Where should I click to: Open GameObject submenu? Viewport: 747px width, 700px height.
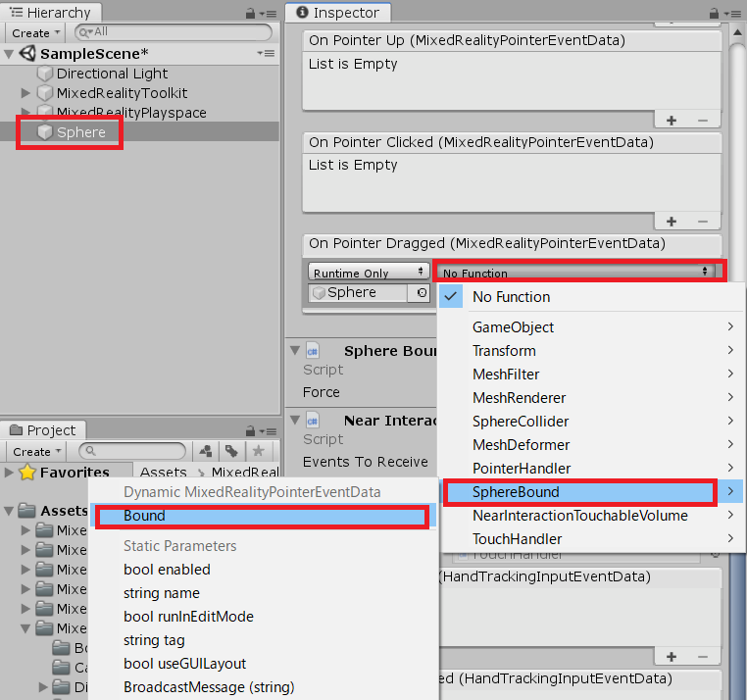591,327
